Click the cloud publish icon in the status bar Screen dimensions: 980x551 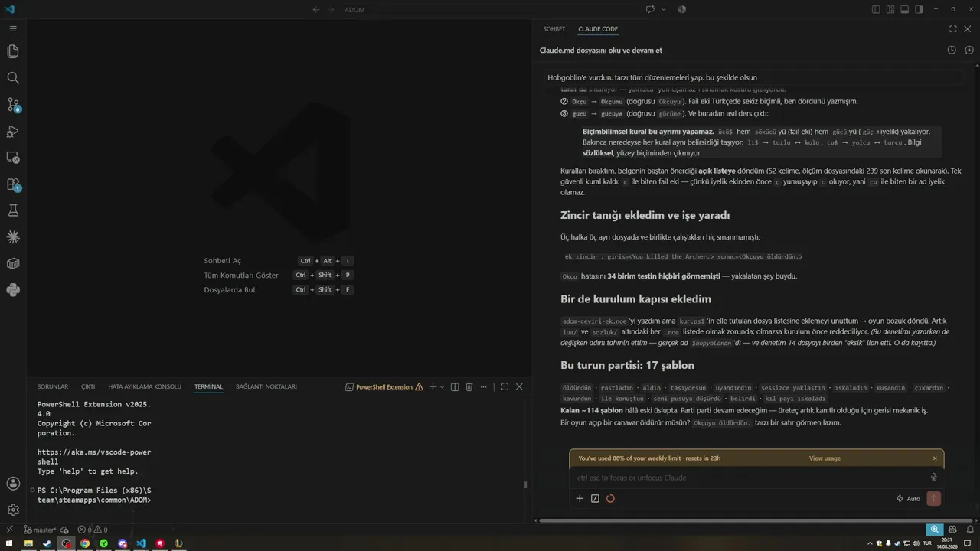coord(64,530)
